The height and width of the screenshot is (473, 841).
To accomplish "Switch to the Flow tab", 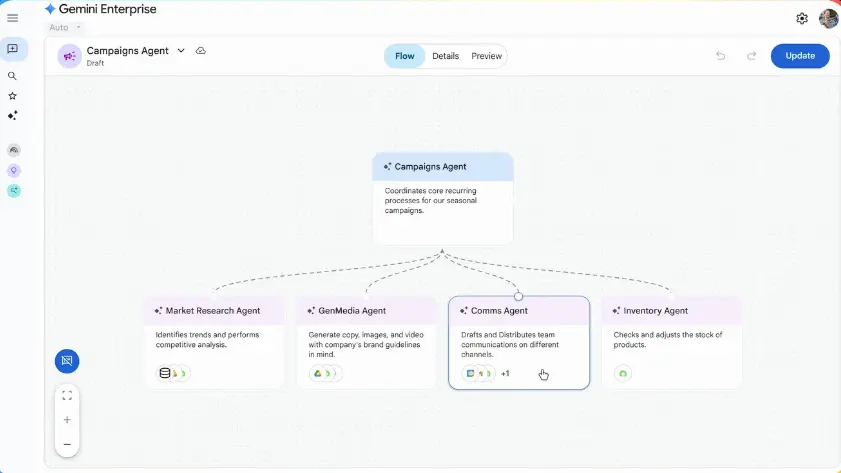I will (405, 56).
